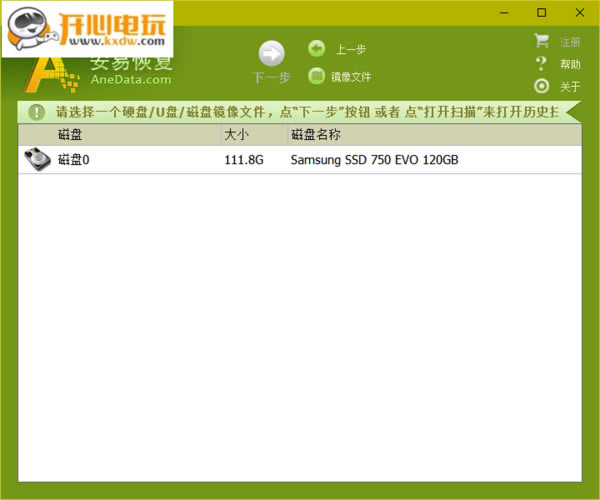The image size is (600, 500).
Task: Minimize the application window
Action: tap(504, 13)
